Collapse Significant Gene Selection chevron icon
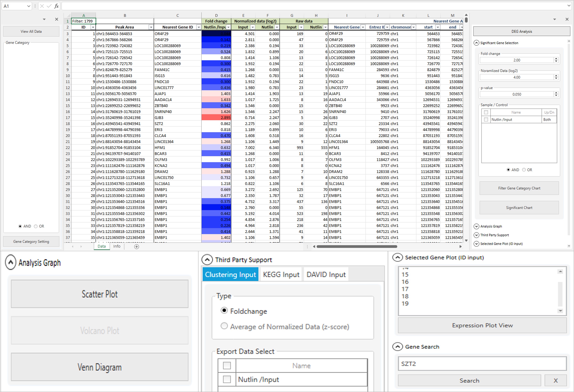Viewport: 574px width, 392px height. click(x=476, y=43)
